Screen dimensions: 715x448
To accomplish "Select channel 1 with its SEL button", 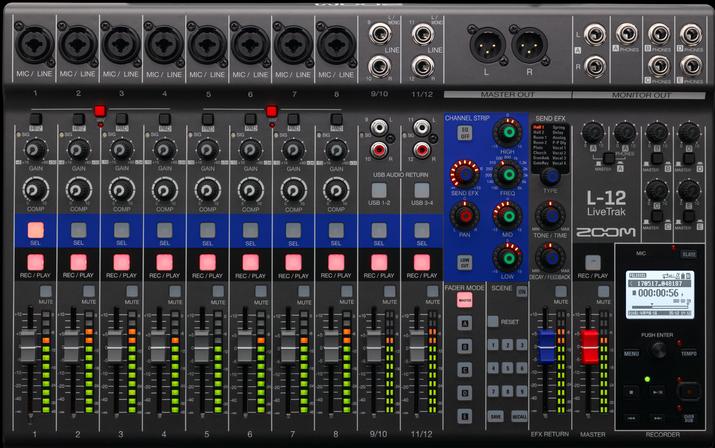I will (35, 230).
